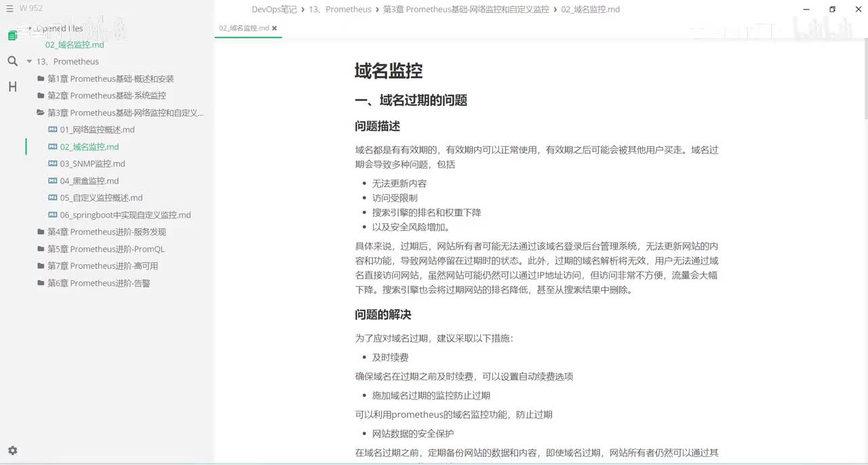Click folder icon of 第5章 row
This screenshot has width=868, height=465.
coord(41,249)
